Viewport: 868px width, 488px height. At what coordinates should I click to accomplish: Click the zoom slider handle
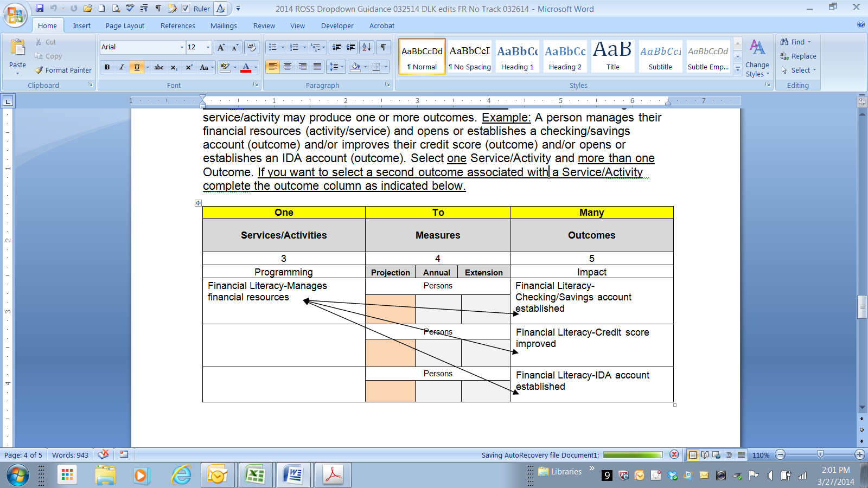[820, 454]
